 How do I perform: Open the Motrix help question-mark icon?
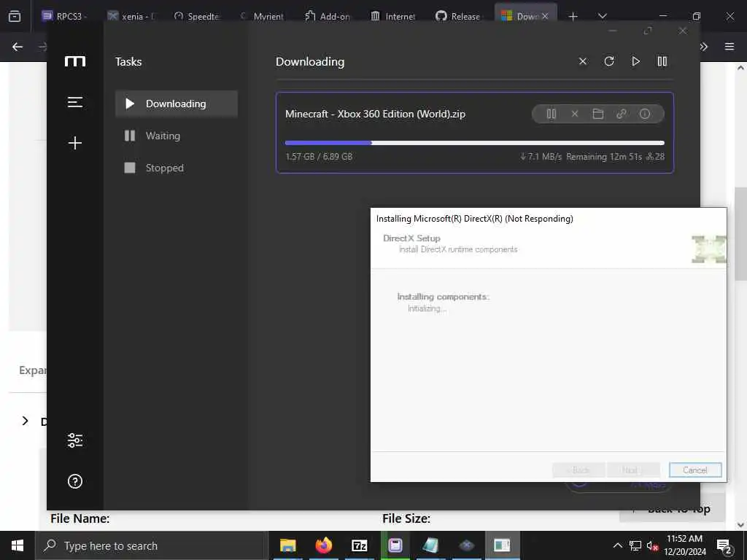(x=75, y=481)
